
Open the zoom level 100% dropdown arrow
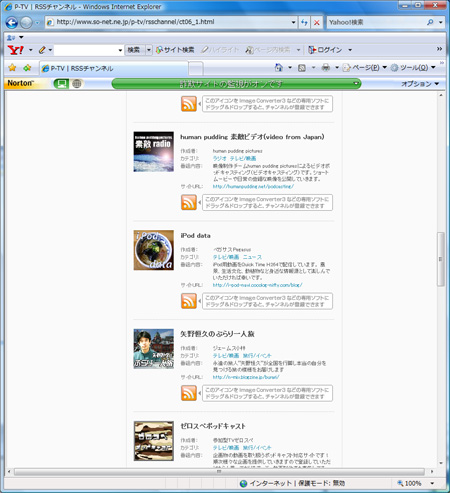(x=432, y=483)
